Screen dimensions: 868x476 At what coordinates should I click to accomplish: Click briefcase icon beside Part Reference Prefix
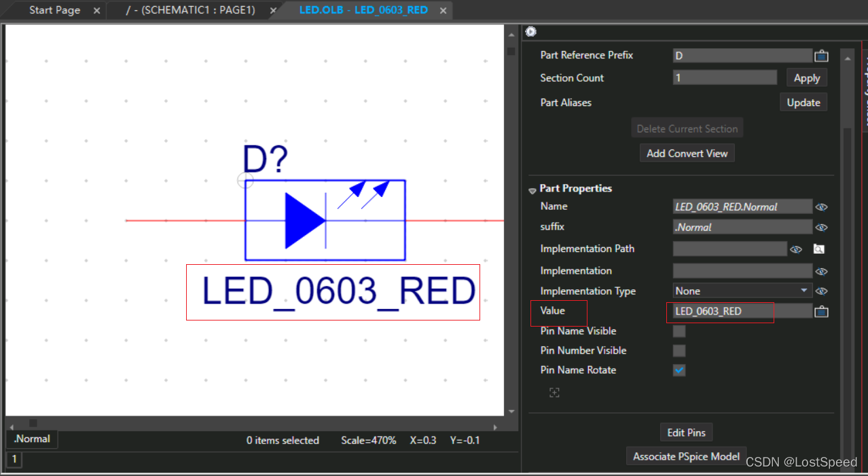click(821, 56)
